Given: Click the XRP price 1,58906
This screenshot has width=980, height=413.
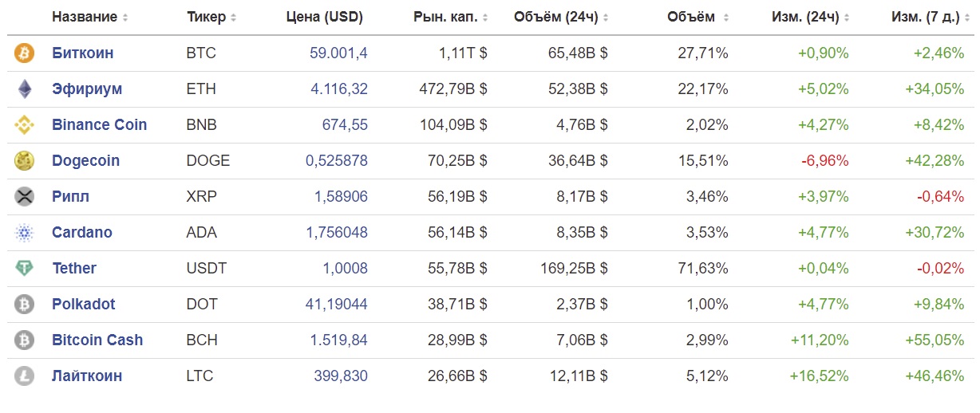Looking at the screenshot, I should pos(341,197).
